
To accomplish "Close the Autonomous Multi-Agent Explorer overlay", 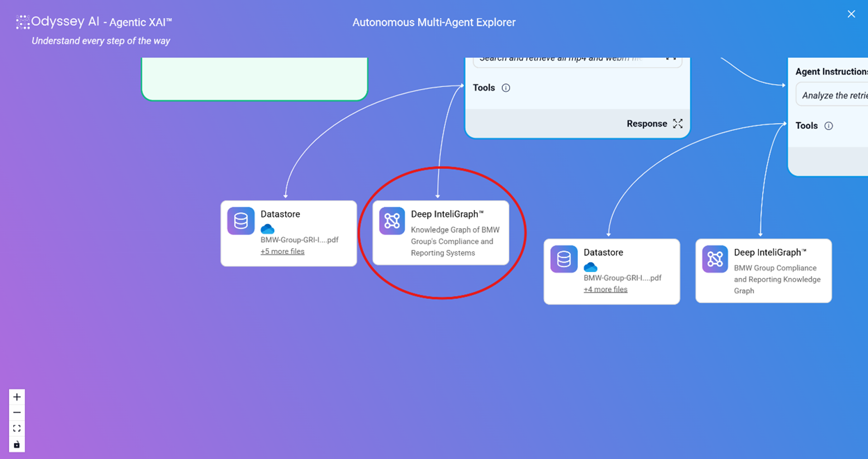I will pos(851,14).
